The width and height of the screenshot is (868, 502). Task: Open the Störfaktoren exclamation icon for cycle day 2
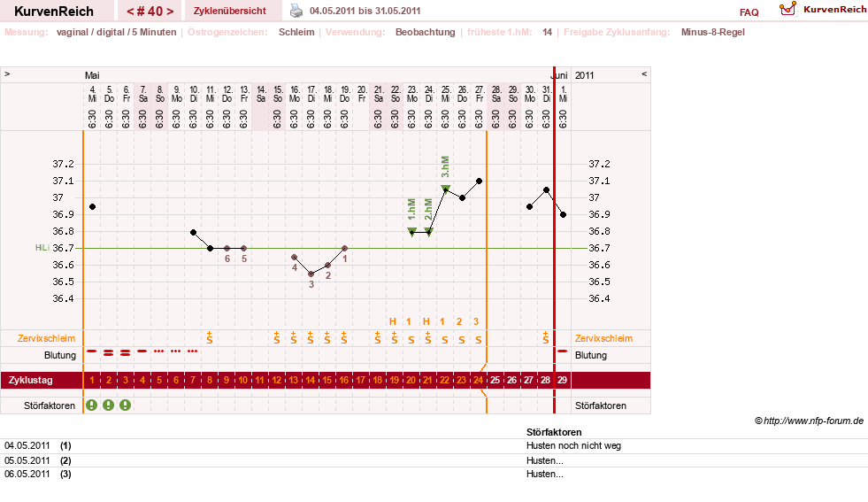pos(109,405)
